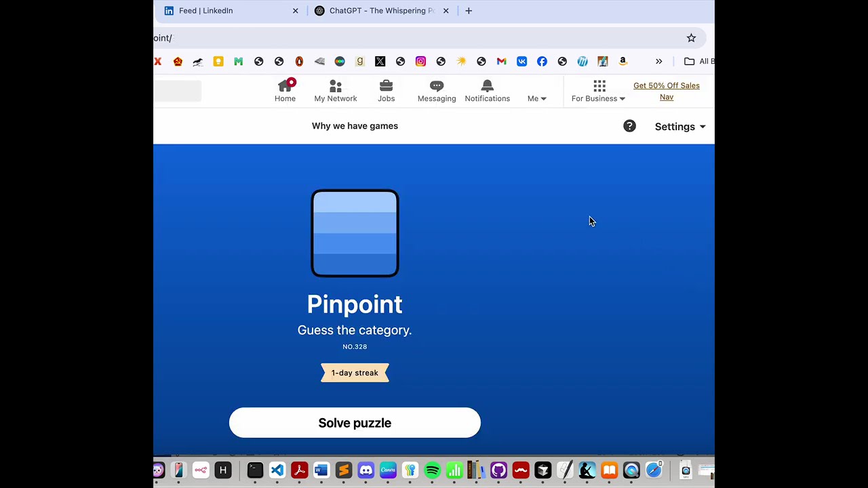Screen dimensions: 868x488
Task: Open GitHub Desktop from Dock
Action: (x=498, y=470)
